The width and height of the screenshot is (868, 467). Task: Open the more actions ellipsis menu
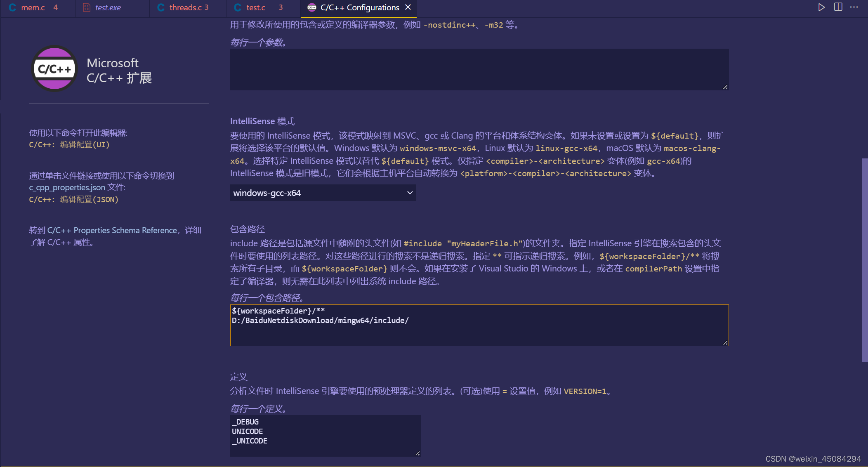click(x=854, y=7)
